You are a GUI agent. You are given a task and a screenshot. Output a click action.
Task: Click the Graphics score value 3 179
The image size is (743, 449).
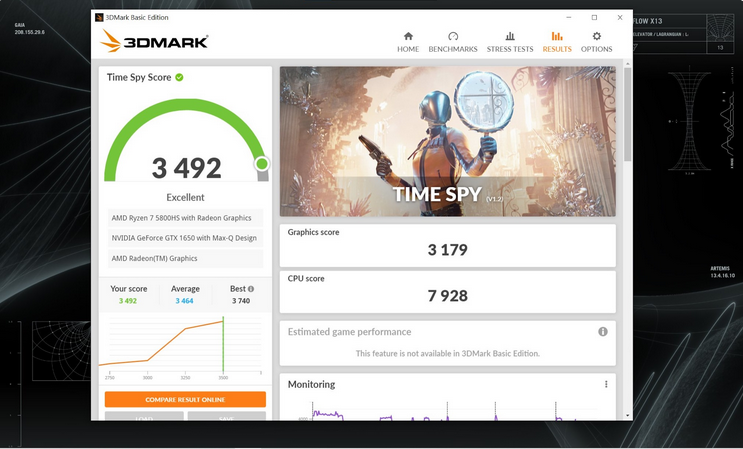[448, 250]
